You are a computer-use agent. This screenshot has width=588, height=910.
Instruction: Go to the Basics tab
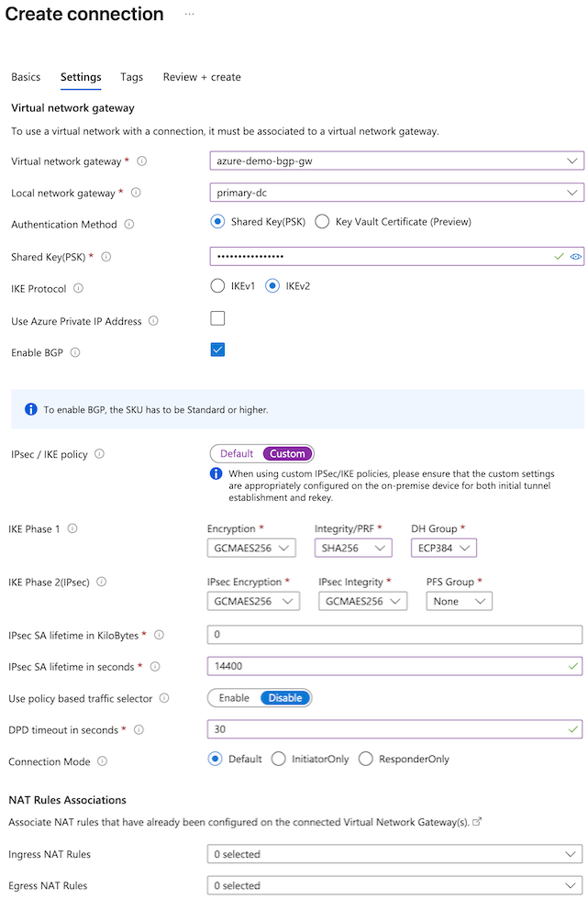pyautogui.click(x=26, y=77)
